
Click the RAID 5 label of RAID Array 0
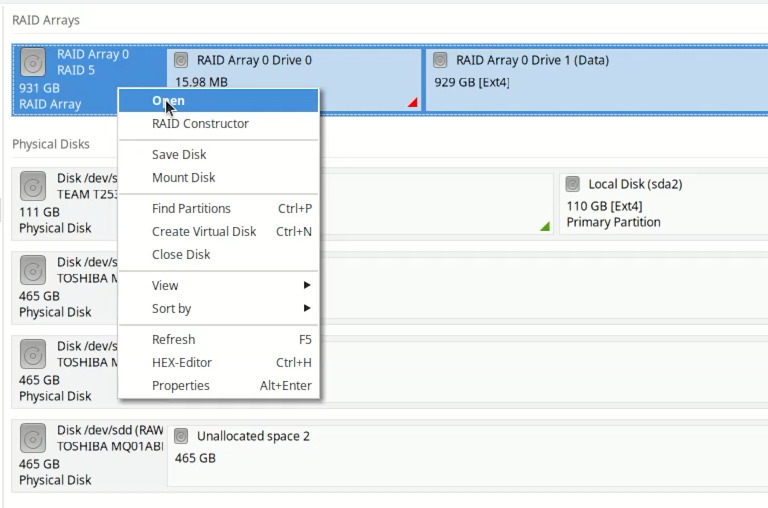(x=76, y=70)
